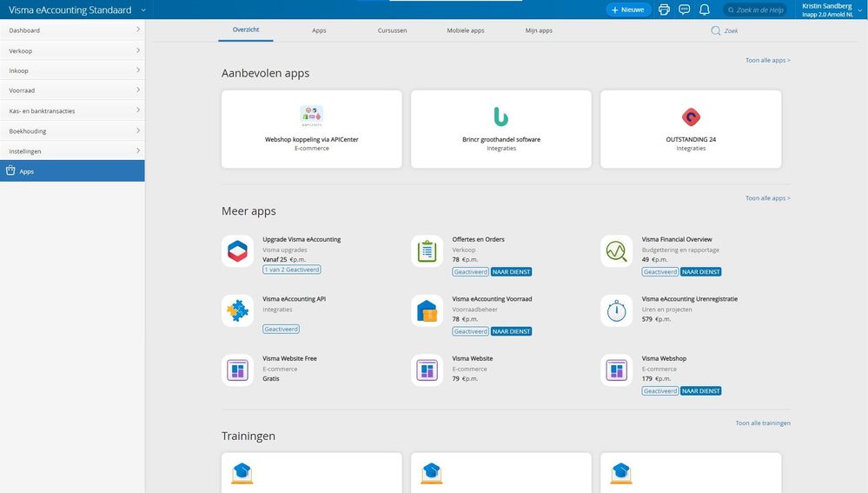Click the OUTSTANDING 24 logo
The width and height of the screenshot is (868, 493).
(x=691, y=117)
